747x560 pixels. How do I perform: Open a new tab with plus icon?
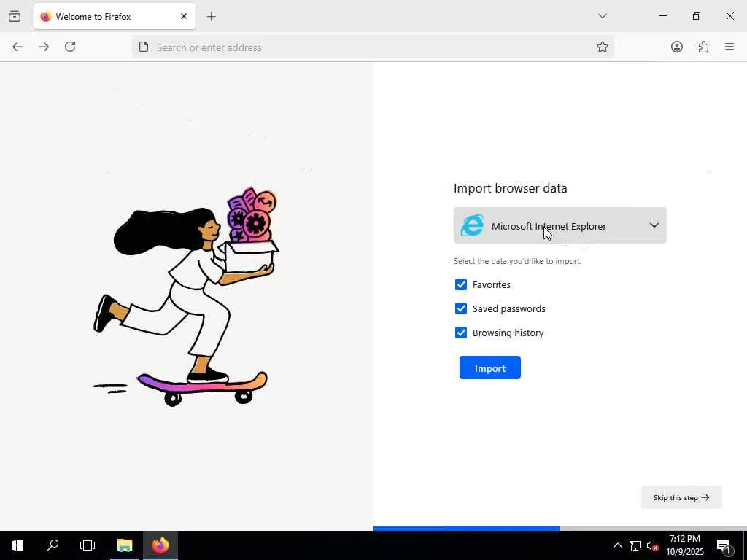click(x=212, y=17)
